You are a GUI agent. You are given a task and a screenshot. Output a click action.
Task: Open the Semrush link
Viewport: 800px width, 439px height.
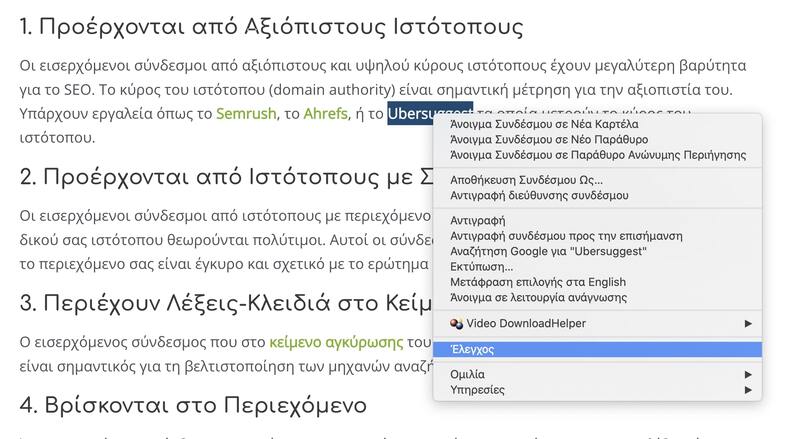(x=246, y=113)
